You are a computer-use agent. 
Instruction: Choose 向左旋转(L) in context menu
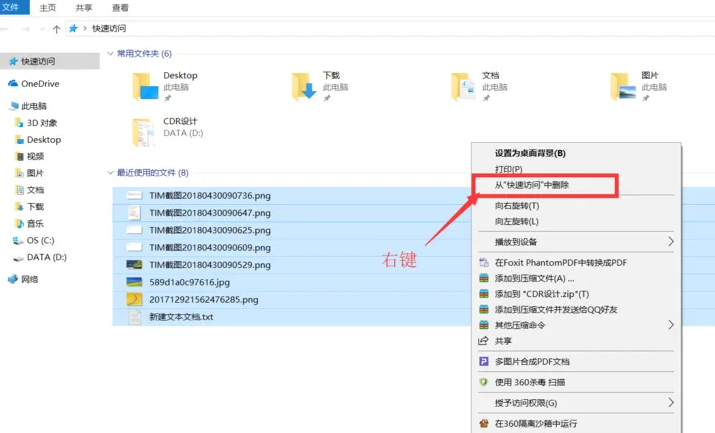(x=517, y=222)
